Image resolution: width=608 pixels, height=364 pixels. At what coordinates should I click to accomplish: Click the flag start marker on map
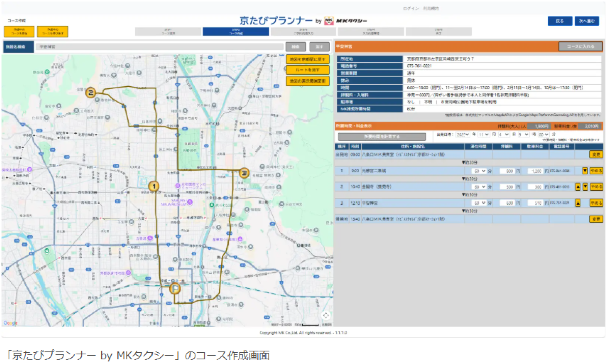tap(175, 289)
